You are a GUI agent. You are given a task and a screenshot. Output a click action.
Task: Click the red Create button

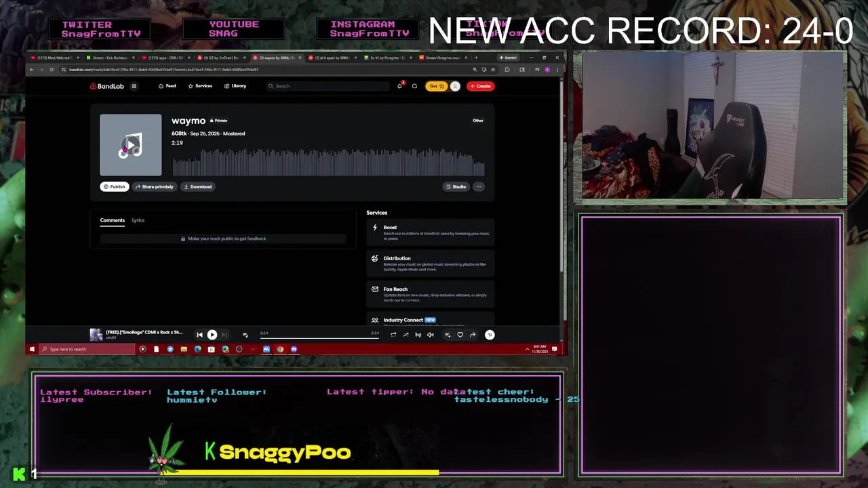tap(480, 86)
